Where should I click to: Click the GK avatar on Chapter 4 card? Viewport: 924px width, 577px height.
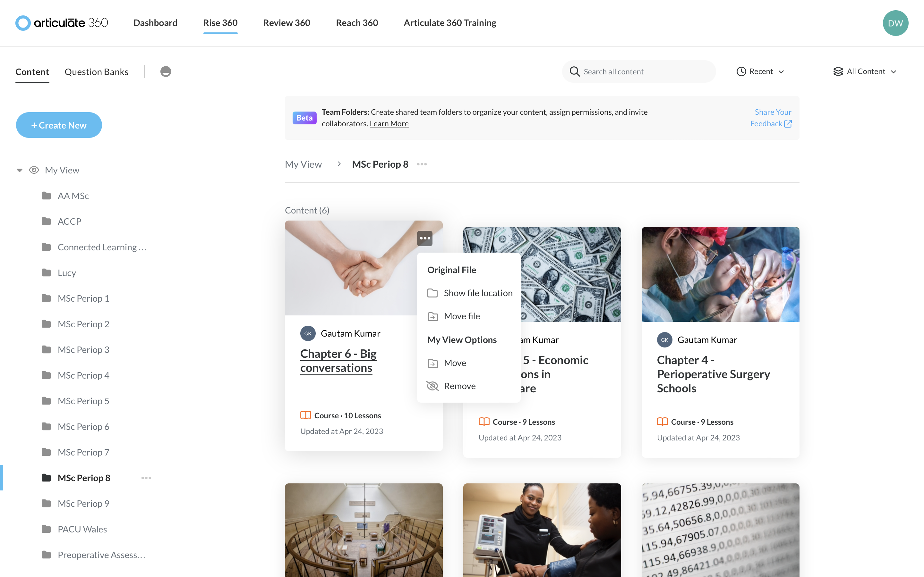664,340
